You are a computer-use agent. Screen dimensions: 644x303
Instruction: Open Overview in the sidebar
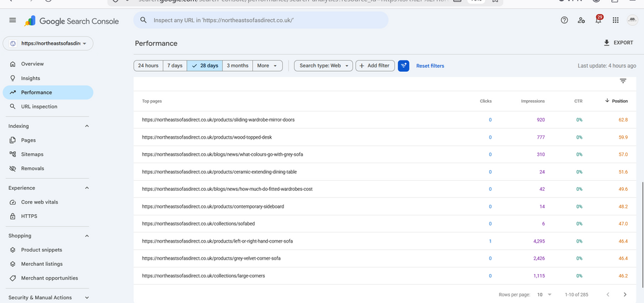coord(48,64)
